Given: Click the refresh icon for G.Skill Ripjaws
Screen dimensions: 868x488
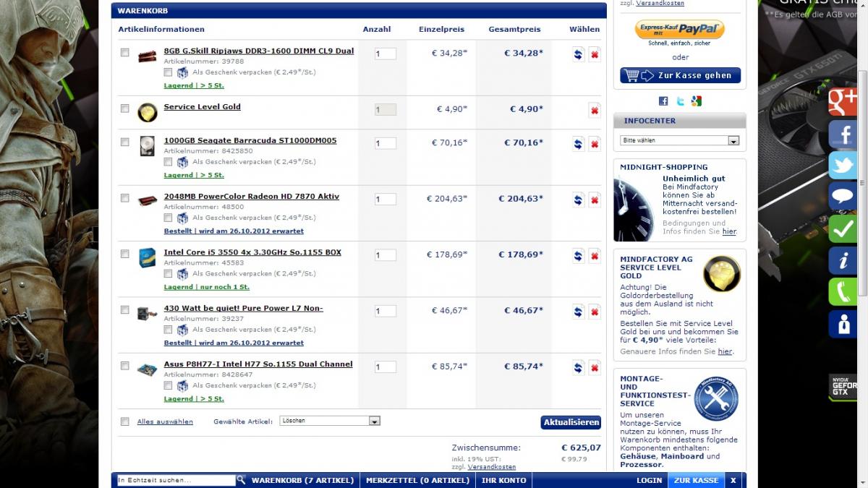Looking at the screenshot, I should pos(578,54).
